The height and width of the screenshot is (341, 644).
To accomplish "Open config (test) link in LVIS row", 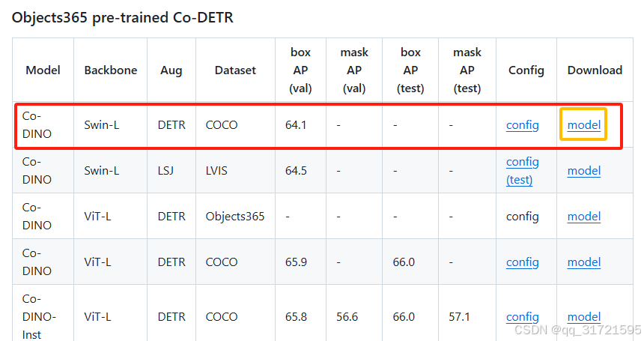I will 522,171.
